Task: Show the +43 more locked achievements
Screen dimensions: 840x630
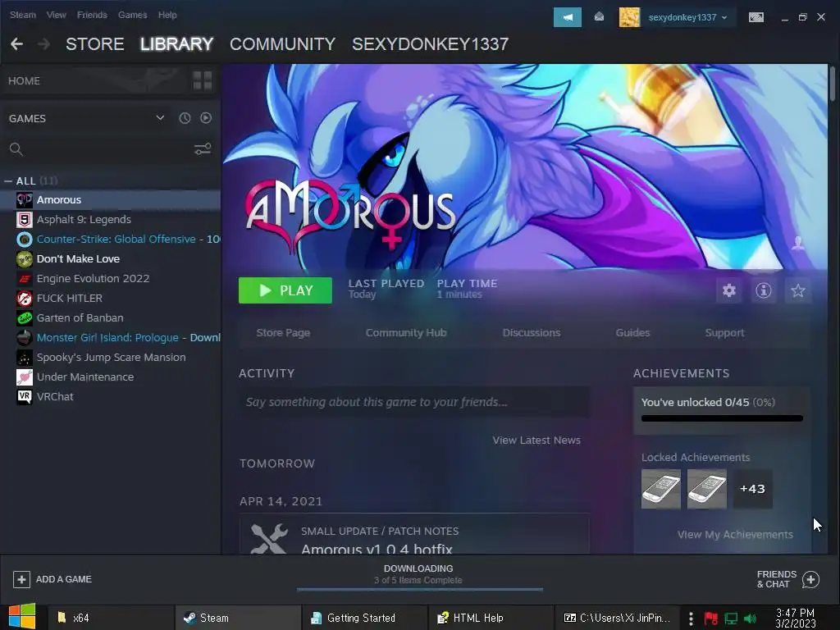Action: [x=753, y=489]
